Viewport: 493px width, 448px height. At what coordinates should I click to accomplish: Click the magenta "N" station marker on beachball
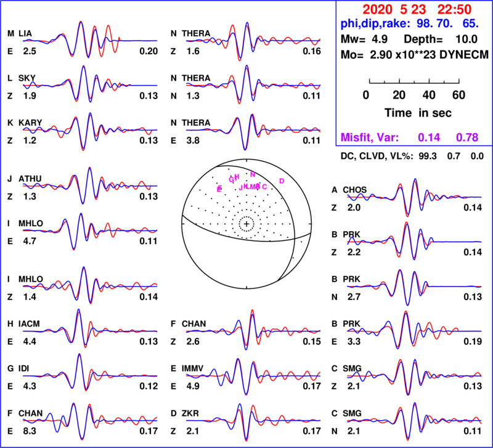point(253,174)
